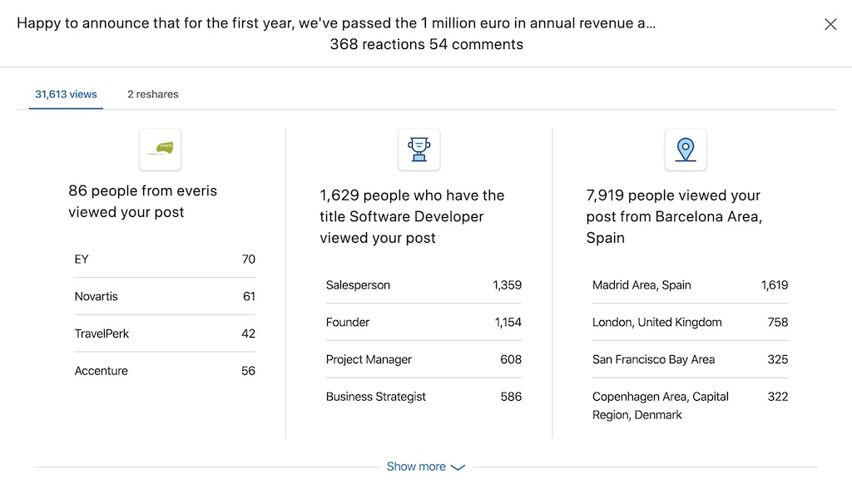Click the location pin icon
Image resolution: width=852 pixels, height=504 pixels.
(x=686, y=150)
